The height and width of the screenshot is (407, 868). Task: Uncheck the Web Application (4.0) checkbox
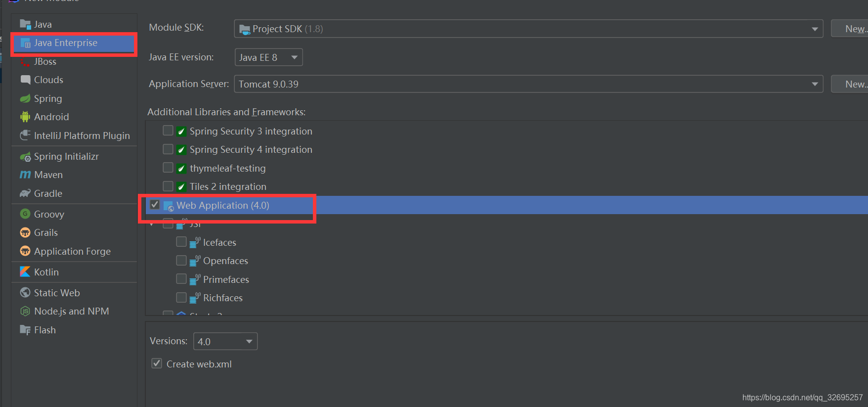click(155, 205)
